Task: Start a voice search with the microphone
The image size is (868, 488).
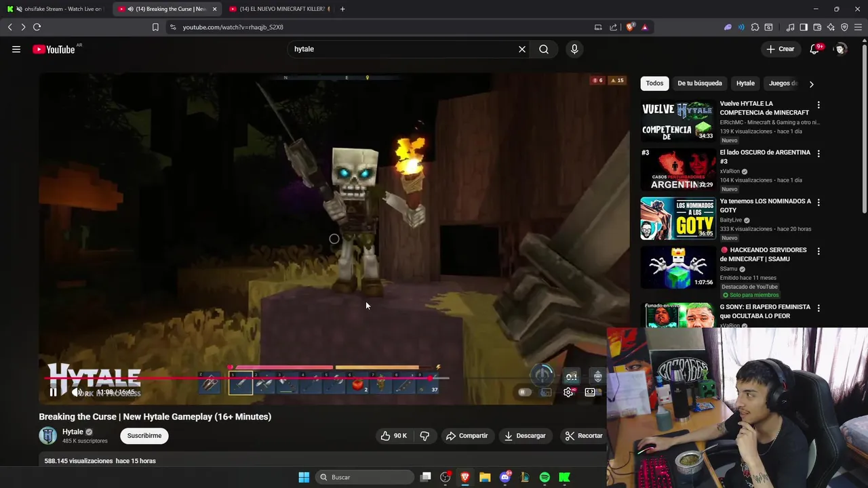Action: [574, 49]
